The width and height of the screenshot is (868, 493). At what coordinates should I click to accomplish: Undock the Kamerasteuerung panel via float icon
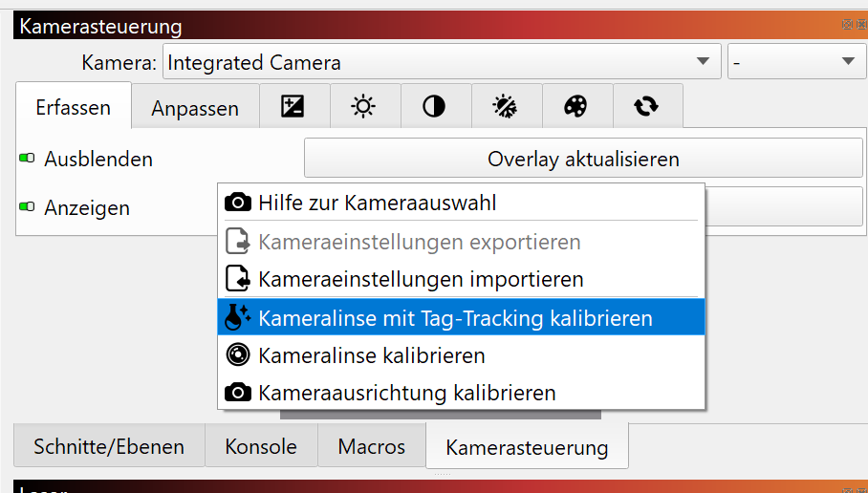[x=847, y=24]
